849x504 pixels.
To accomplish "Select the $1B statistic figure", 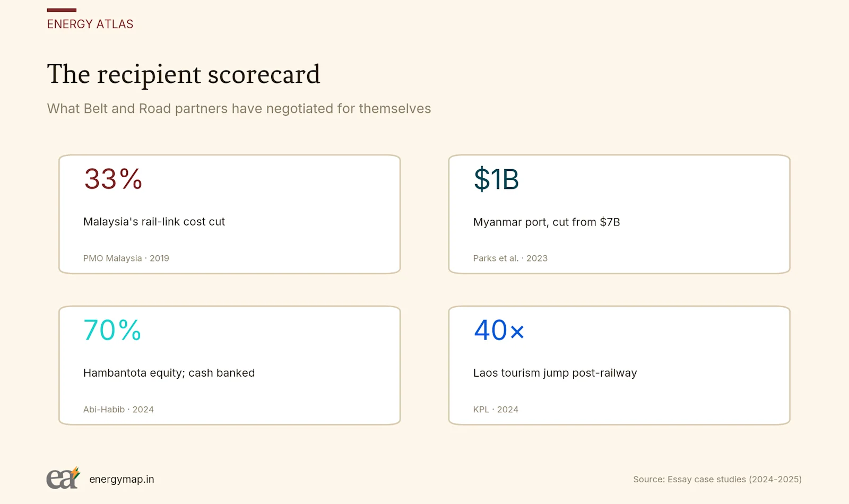I will tap(496, 179).
